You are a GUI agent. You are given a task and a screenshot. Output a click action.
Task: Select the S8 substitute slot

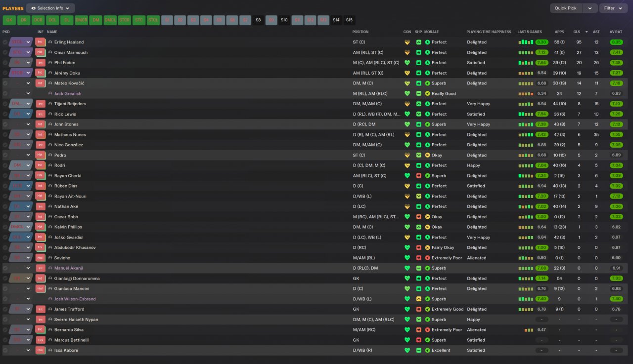(258, 20)
